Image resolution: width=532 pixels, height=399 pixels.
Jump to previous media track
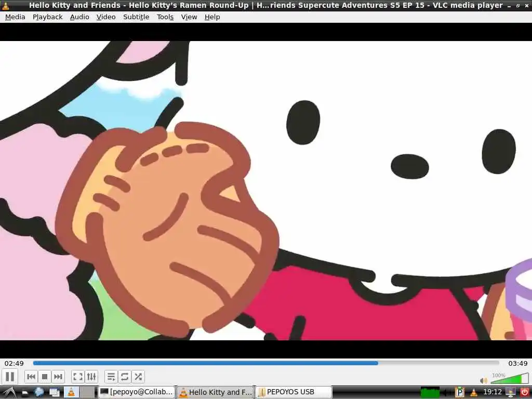(x=31, y=377)
